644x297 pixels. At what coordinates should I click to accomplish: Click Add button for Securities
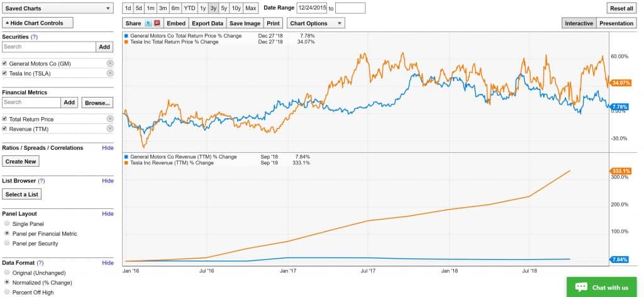tap(105, 47)
